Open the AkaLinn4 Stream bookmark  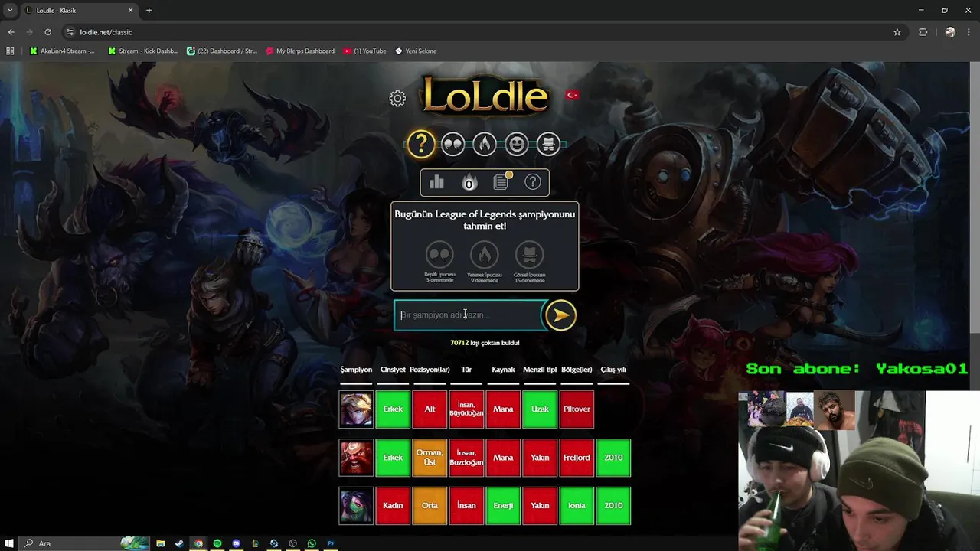[x=63, y=51]
